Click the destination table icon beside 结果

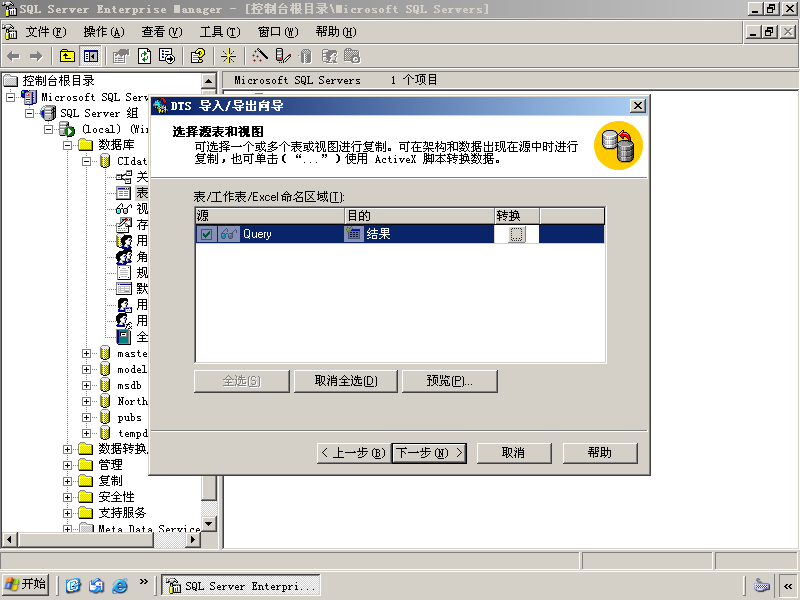click(354, 234)
